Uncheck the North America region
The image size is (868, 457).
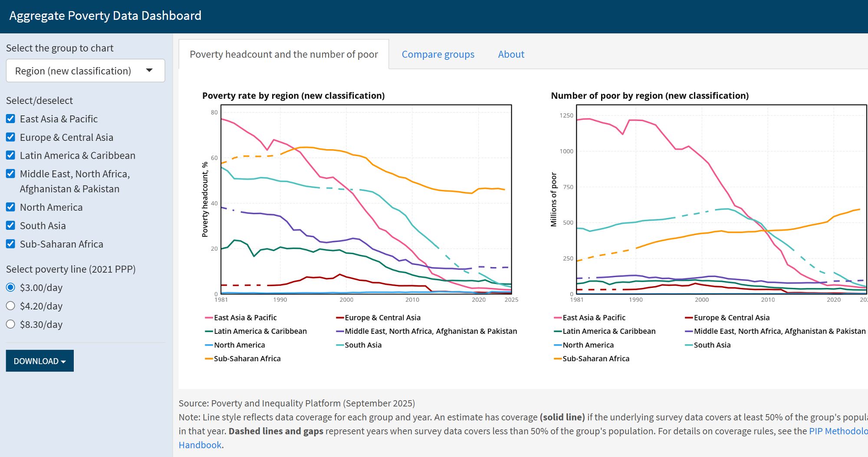tap(10, 207)
